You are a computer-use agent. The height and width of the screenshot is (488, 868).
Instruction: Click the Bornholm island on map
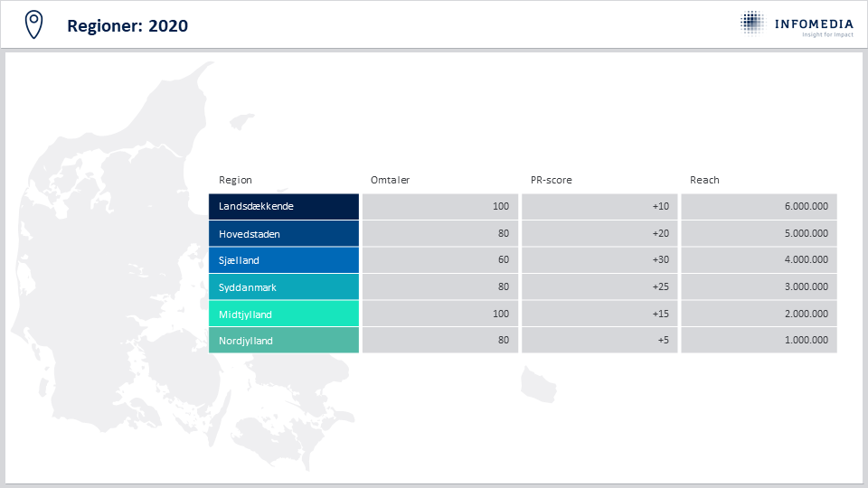[x=538, y=385]
